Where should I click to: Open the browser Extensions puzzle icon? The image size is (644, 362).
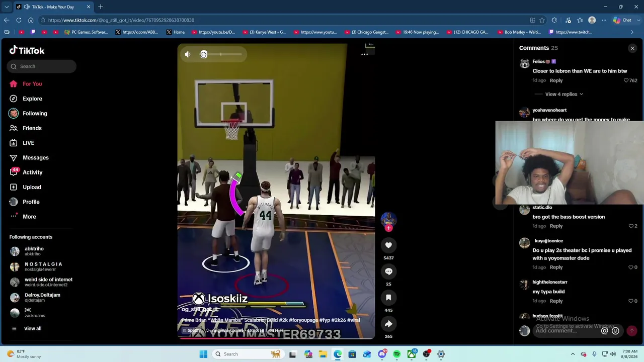[554, 20]
